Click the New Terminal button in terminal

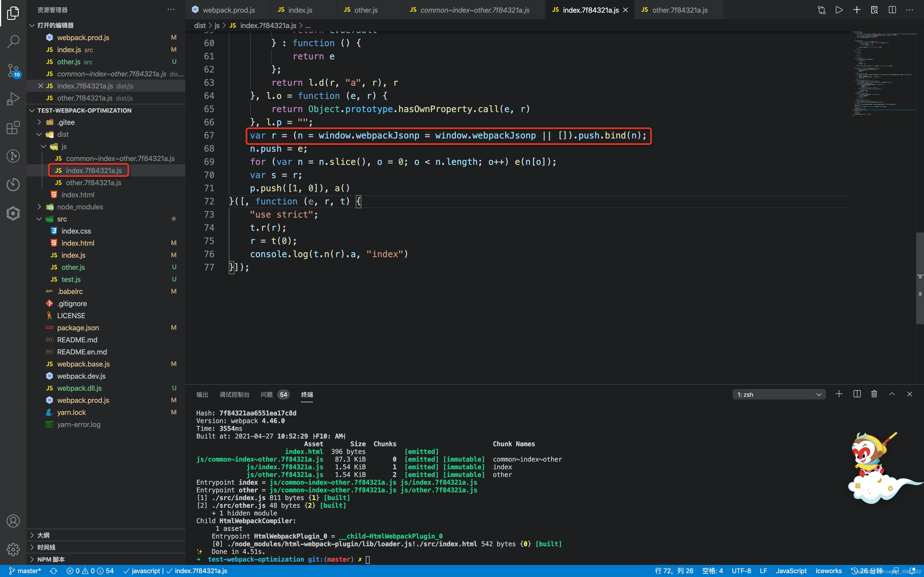coord(839,394)
